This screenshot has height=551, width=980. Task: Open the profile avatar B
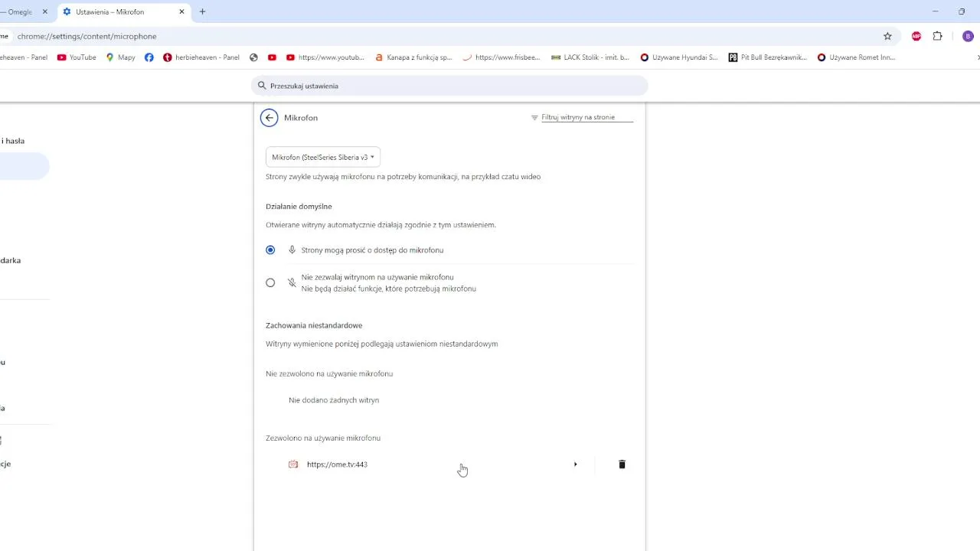pos(968,36)
